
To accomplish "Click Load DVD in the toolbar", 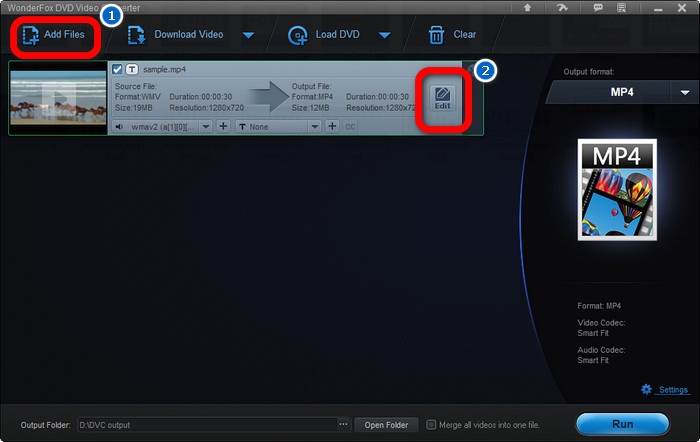I will pos(324,35).
